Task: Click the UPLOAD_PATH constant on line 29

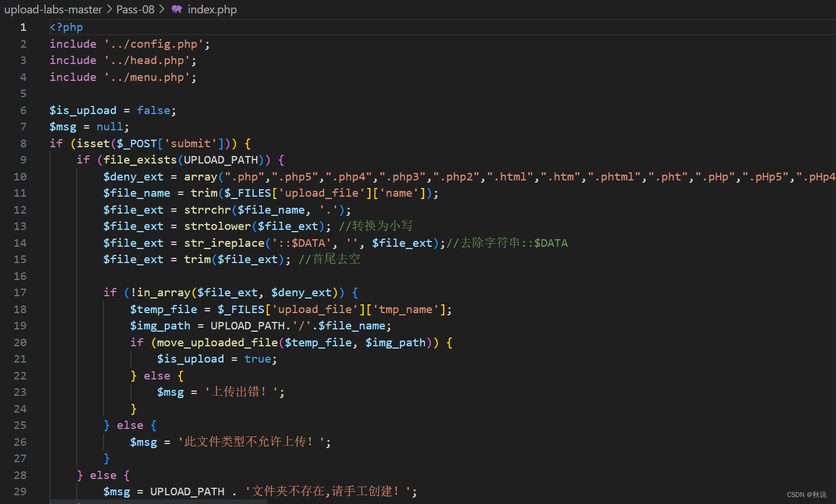Action: [x=187, y=492]
